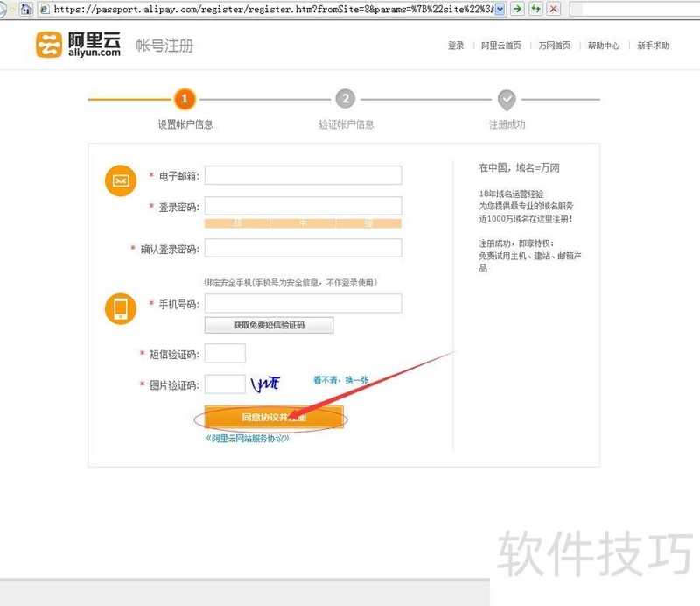Click text 近1000万域名在这里注册!
This screenshot has width=700, height=606.
pos(526,219)
